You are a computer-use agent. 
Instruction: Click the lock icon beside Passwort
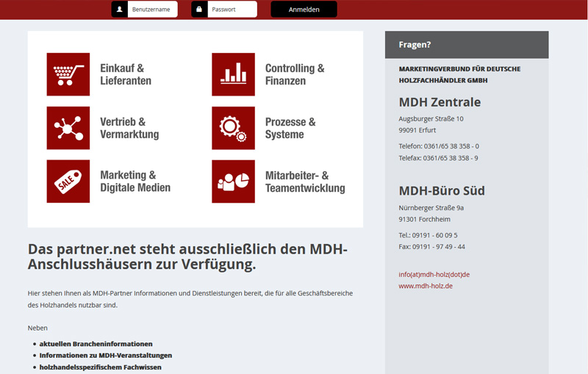point(199,9)
